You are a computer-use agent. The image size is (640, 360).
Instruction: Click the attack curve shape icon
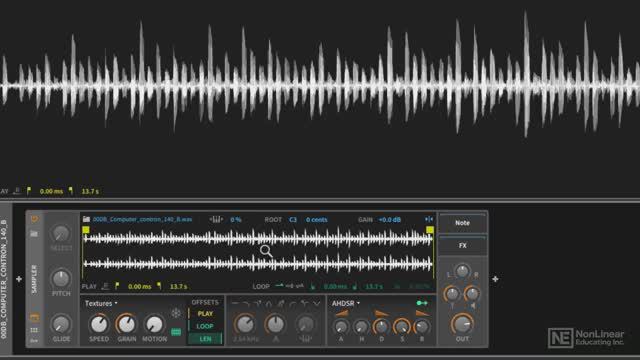pyautogui.click(x=342, y=313)
